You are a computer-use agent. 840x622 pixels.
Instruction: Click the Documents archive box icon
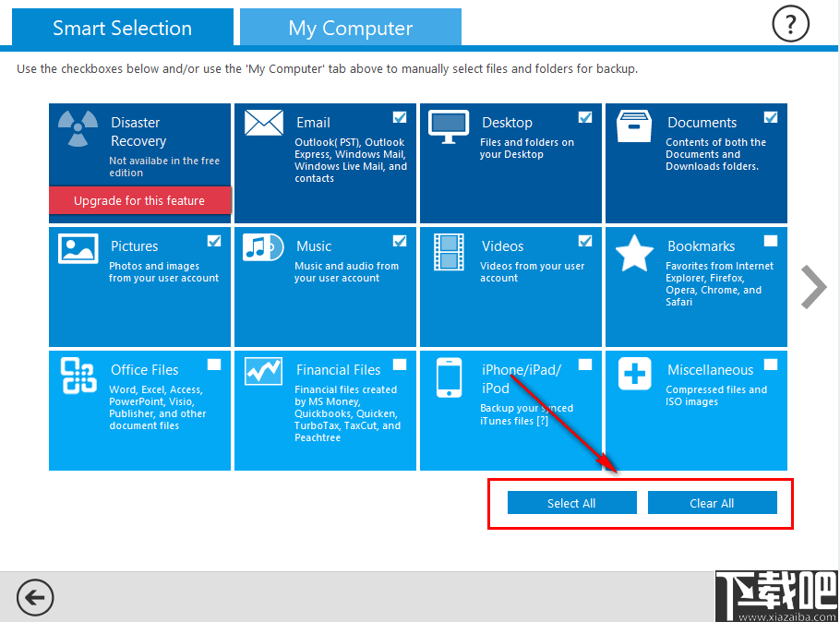pyautogui.click(x=634, y=126)
